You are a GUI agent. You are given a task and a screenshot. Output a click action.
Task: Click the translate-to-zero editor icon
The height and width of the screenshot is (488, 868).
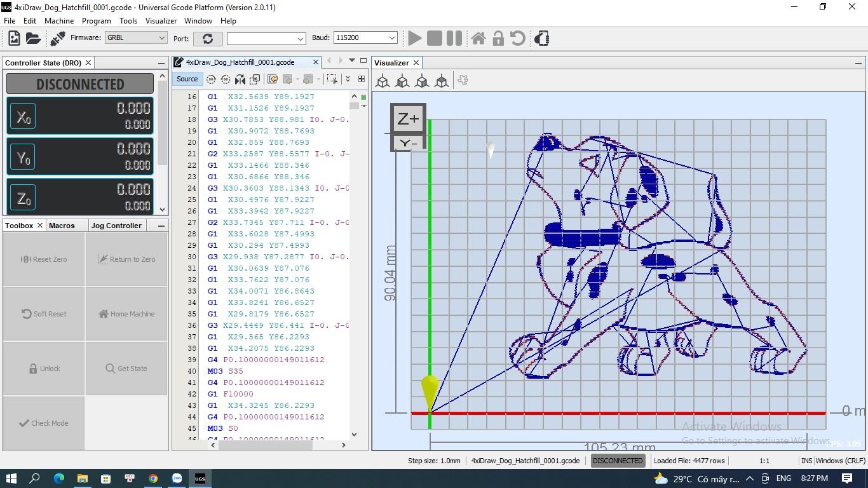click(255, 79)
